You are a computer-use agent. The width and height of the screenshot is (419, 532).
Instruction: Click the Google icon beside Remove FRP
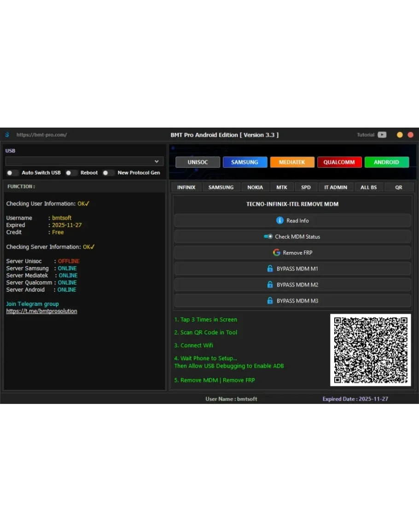click(276, 252)
